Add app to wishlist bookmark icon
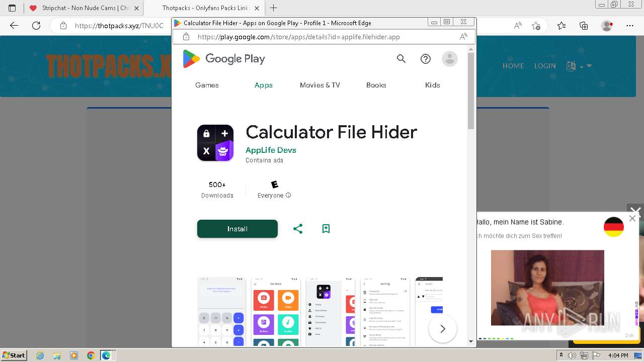This screenshot has width=644, height=362. pos(326,229)
